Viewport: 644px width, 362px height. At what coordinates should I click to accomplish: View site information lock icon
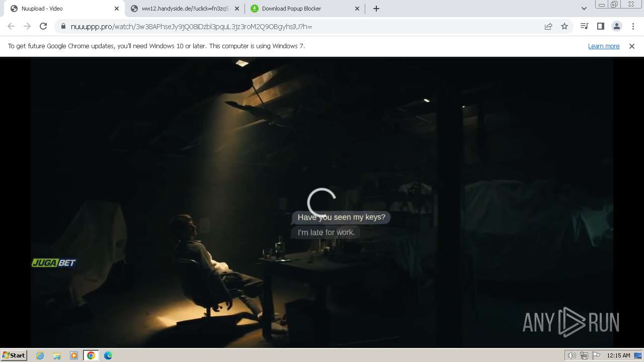(x=63, y=26)
